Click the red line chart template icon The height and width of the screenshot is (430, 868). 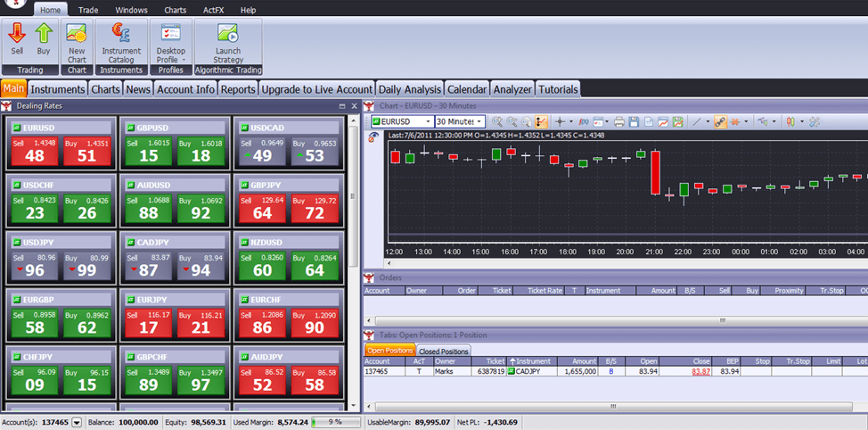663,122
